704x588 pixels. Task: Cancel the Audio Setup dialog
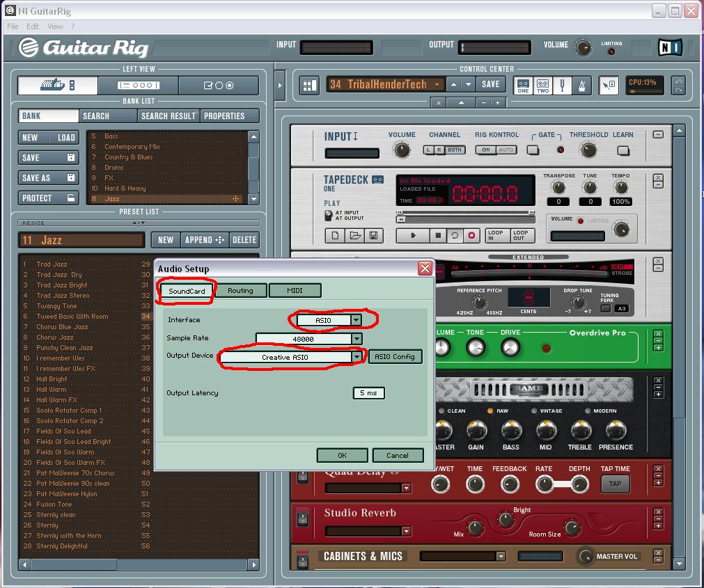pyautogui.click(x=398, y=455)
